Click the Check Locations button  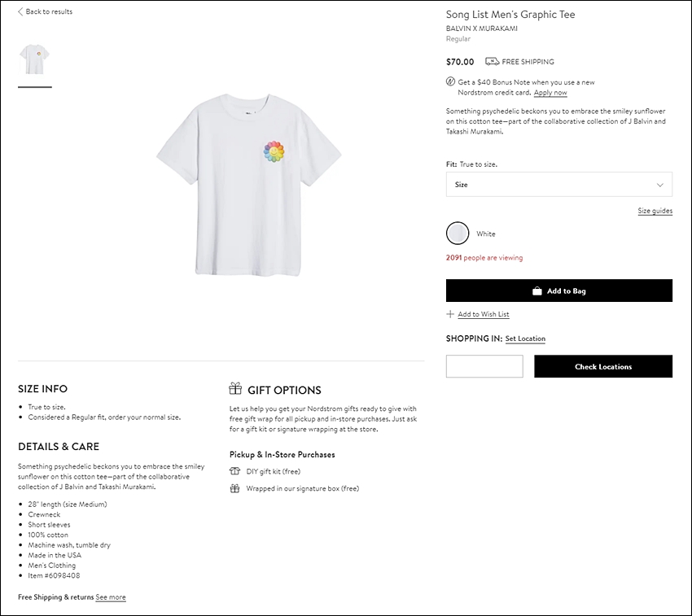pyautogui.click(x=603, y=366)
